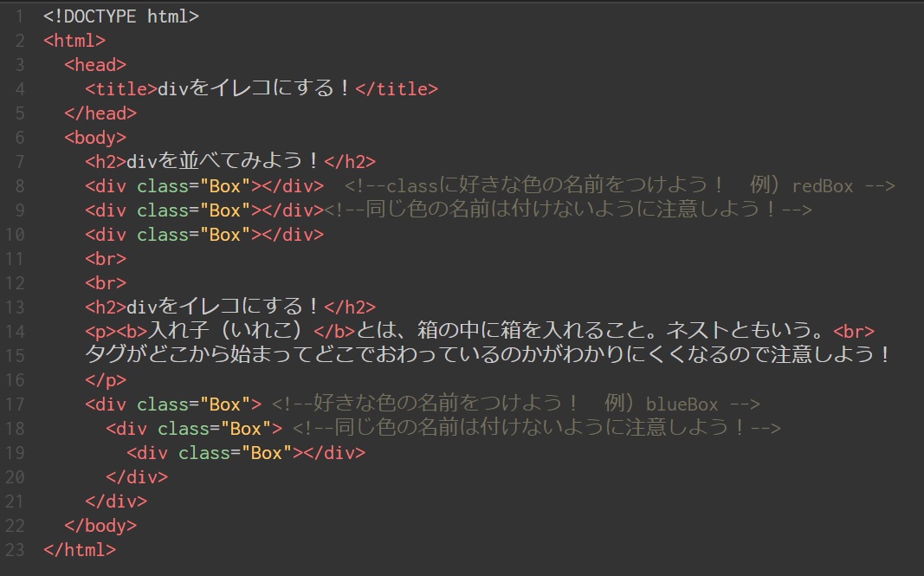Click the "Box" class value on line 10
The height and width of the screenshot is (576, 924).
click(224, 234)
